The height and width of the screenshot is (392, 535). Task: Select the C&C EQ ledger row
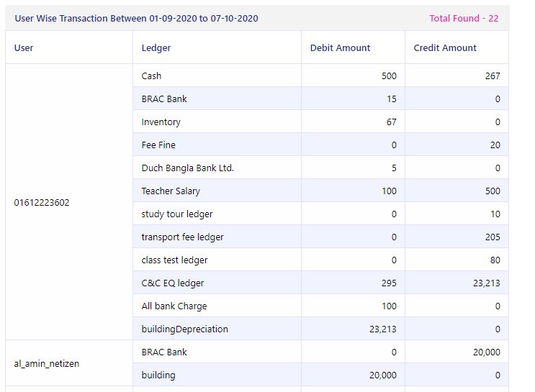click(320, 283)
